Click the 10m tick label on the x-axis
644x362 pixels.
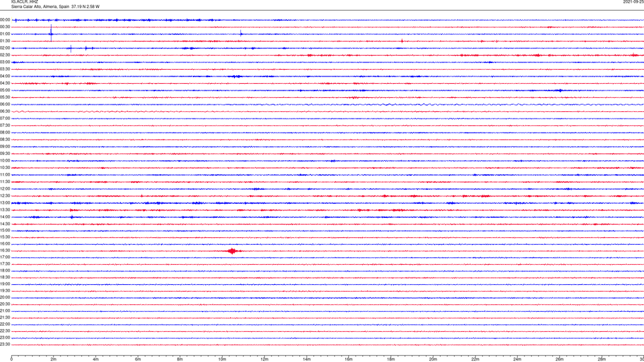pos(222,359)
